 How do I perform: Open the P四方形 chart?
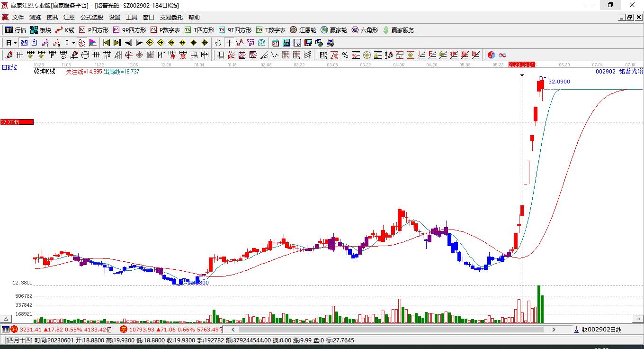click(x=93, y=30)
